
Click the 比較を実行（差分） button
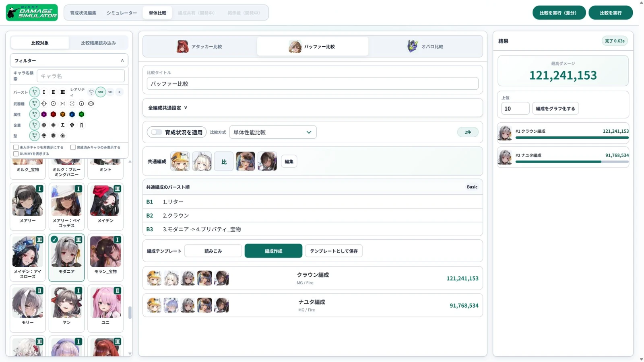pos(559,13)
